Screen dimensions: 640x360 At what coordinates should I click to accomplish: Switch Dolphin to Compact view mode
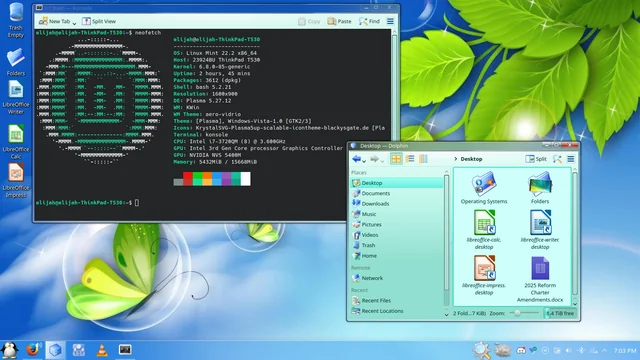[423, 159]
